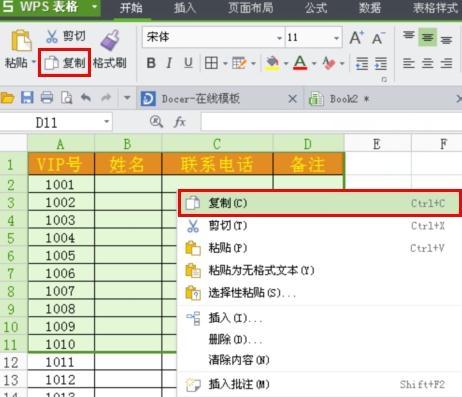Image resolution: width=462 pixels, height=397 pixels.
Task: Click the scissors Cut icon in ribbon
Action: pyautogui.click(x=52, y=36)
